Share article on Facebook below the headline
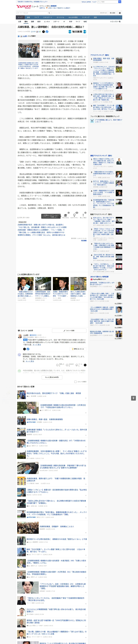This screenshot has height=644, width=138. click(x=47, y=32)
